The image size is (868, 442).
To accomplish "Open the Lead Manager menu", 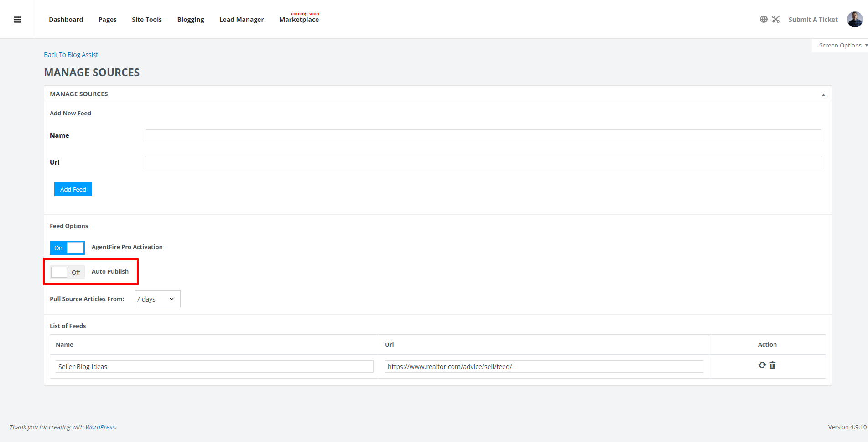I will [x=242, y=20].
